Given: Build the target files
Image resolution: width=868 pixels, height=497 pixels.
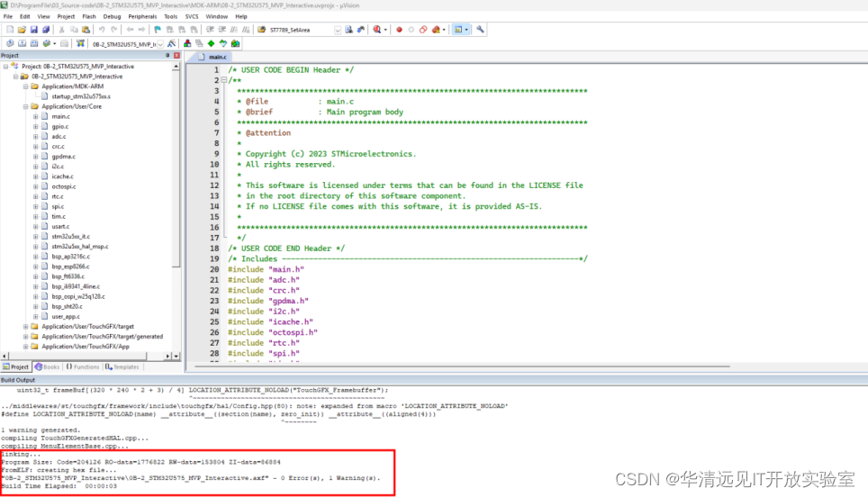Looking at the screenshot, I should (x=23, y=43).
